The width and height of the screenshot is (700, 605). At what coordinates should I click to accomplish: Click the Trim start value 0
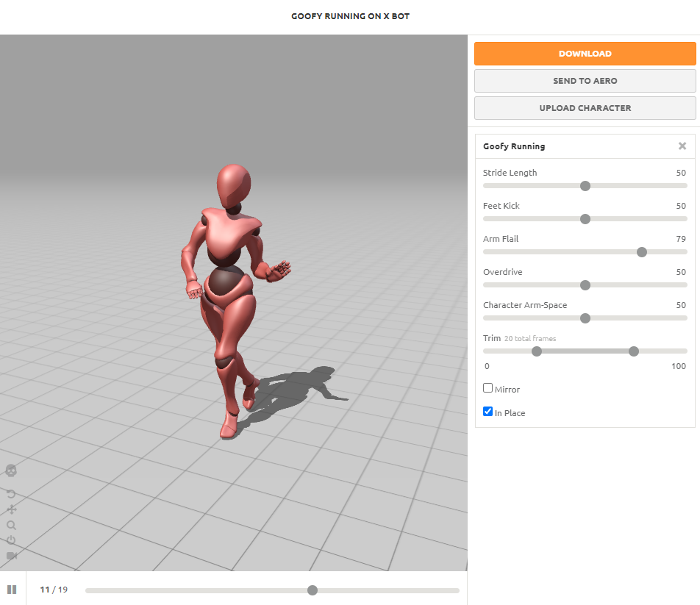pos(487,366)
